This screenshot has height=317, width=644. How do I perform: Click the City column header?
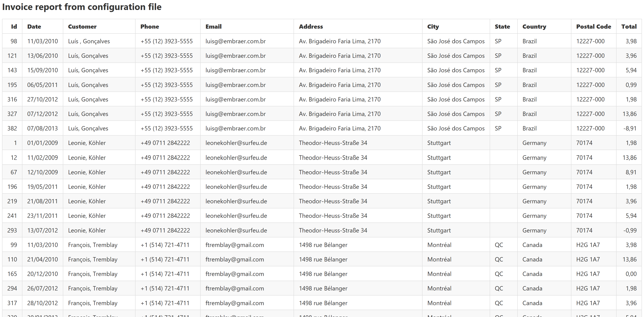pyautogui.click(x=433, y=27)
